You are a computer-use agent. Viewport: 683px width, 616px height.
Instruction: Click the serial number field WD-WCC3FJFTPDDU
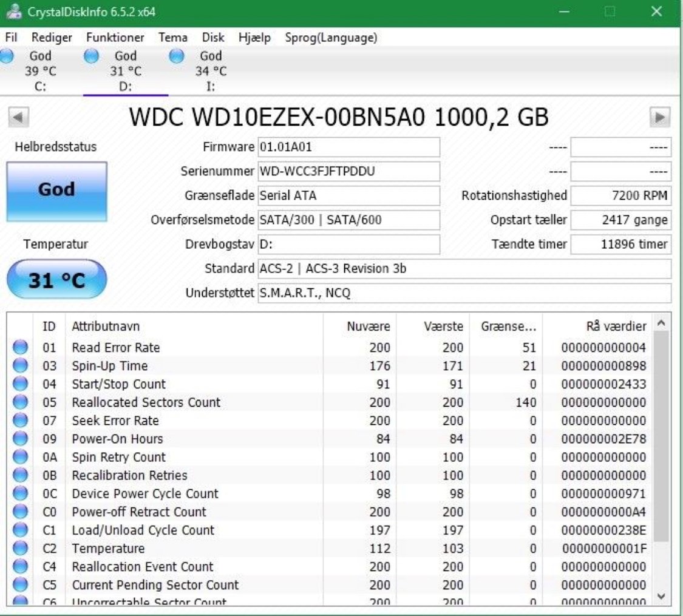coord(349,172)
